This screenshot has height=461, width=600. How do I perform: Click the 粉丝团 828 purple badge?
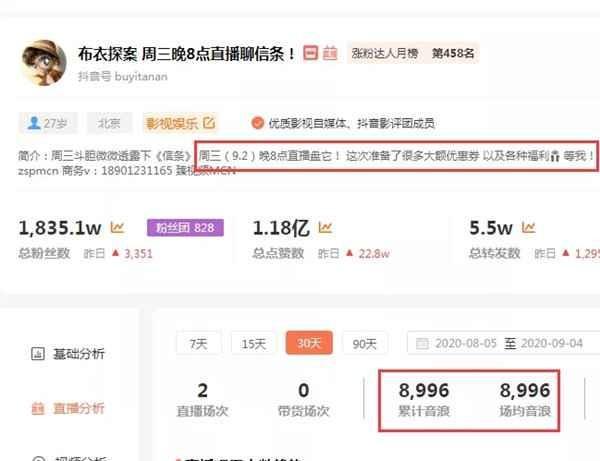coord(185,228)
